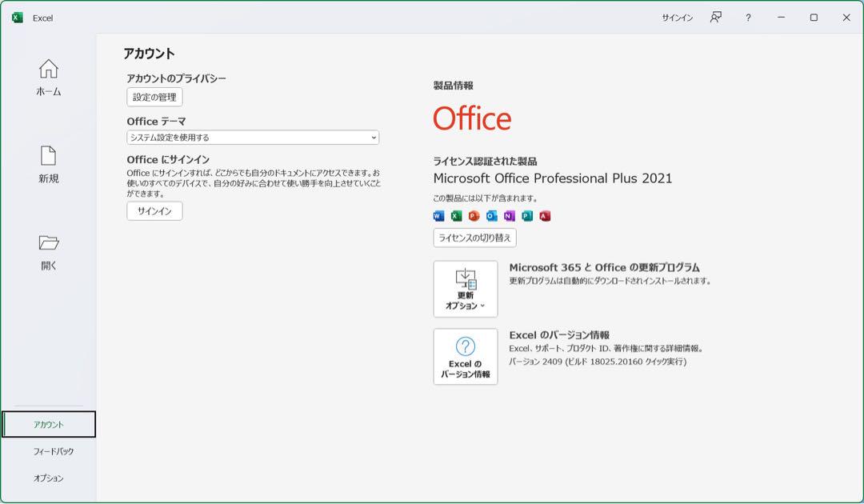Click the OneNote app icon
Viewport: 864px width, 504px height.
tap(509, 216)
